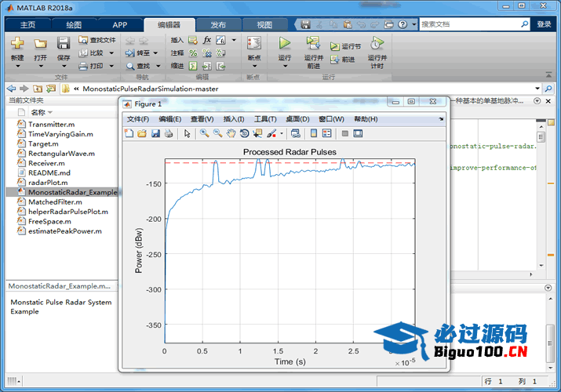This screenshot has width=561, height=392.
Task: Click Figure 1 new figure icon
Action: (129, 133)
